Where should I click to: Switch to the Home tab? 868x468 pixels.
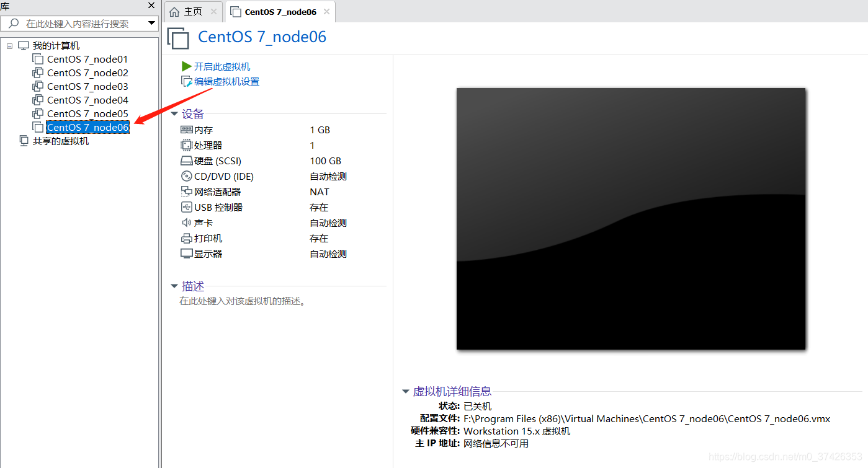pos(193,12)
